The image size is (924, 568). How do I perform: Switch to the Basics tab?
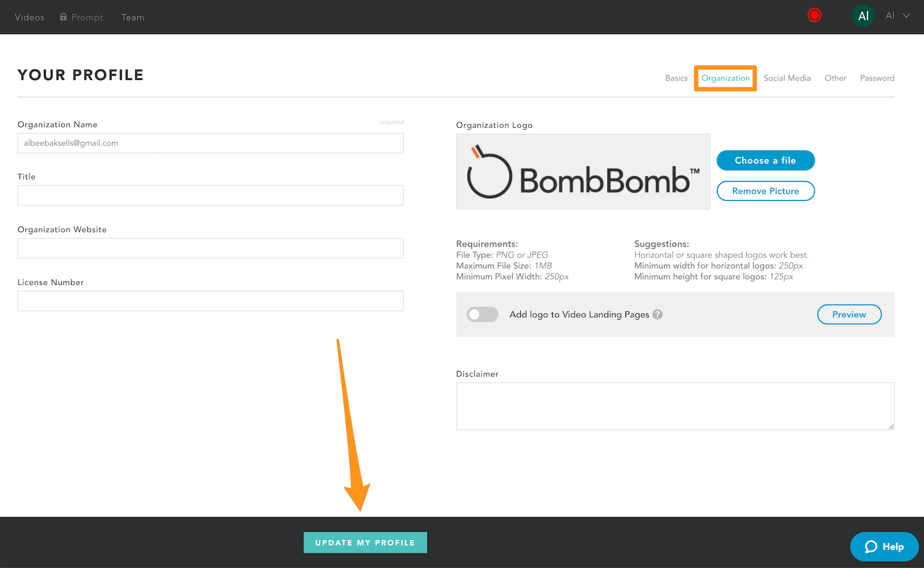tap(676, 78)
